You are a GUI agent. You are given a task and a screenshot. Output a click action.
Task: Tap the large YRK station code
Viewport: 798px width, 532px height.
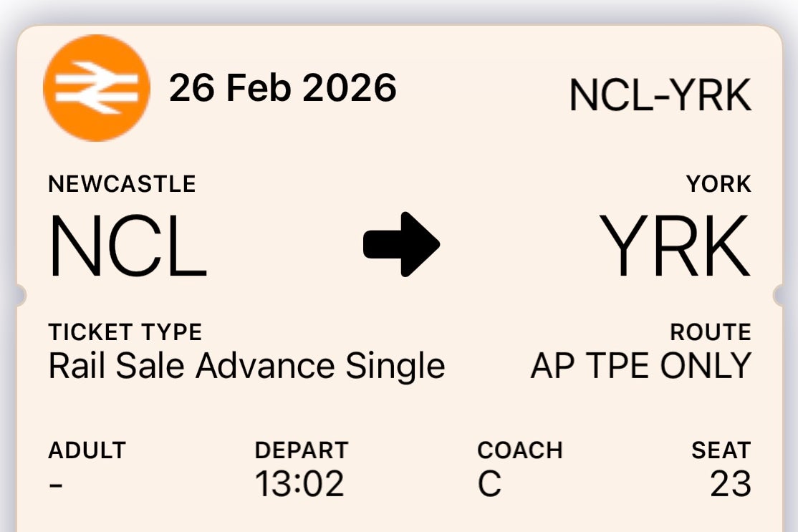(x=675, y=246)
